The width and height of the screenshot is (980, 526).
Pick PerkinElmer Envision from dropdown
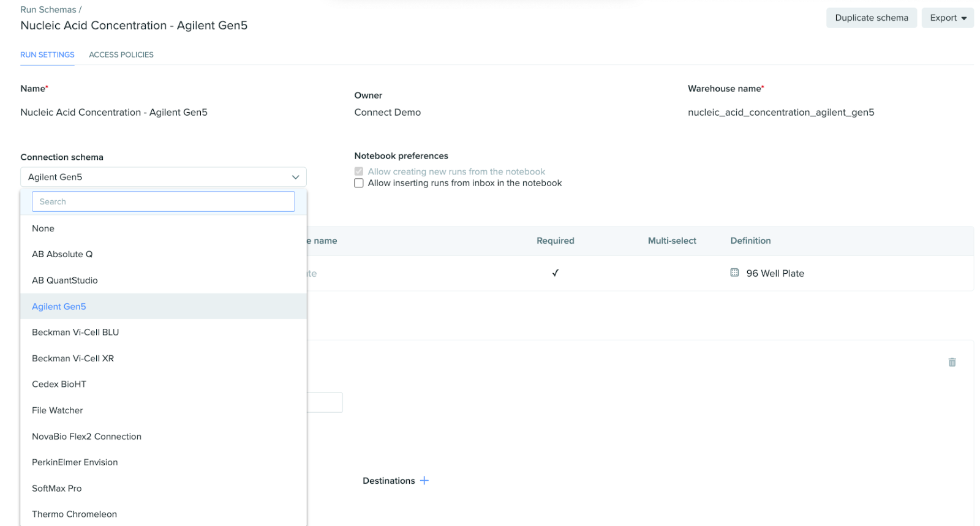164,462
